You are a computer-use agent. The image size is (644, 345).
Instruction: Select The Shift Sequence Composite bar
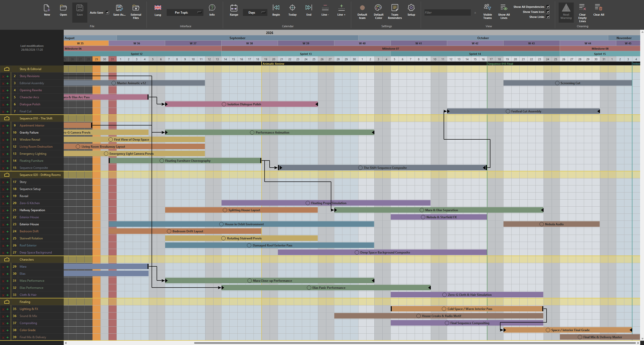(x=382, y=168)
